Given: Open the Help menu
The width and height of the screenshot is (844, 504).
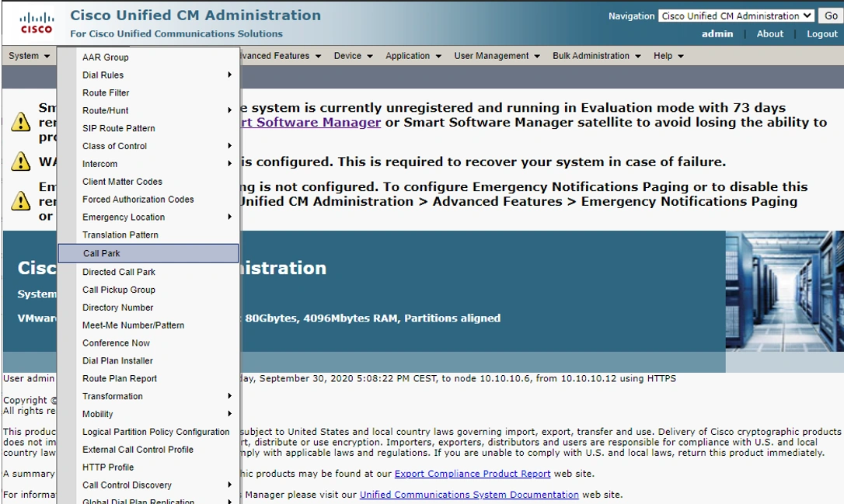Looking at the screenshot, I should [668, 55].
